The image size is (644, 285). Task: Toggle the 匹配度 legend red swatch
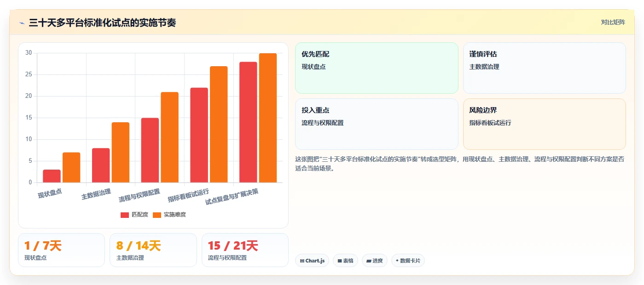tap(125, 215)
